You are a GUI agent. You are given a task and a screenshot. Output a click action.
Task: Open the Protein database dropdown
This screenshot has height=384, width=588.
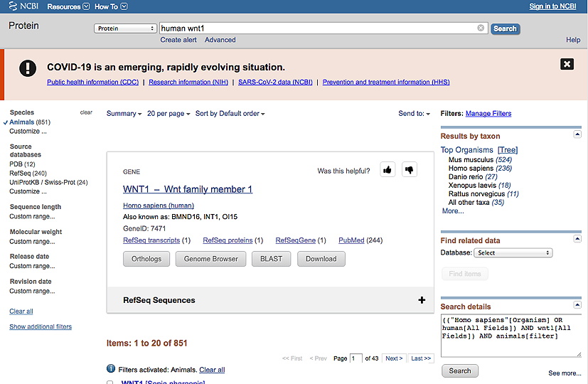pyautogui.click(x=125, y=28)
